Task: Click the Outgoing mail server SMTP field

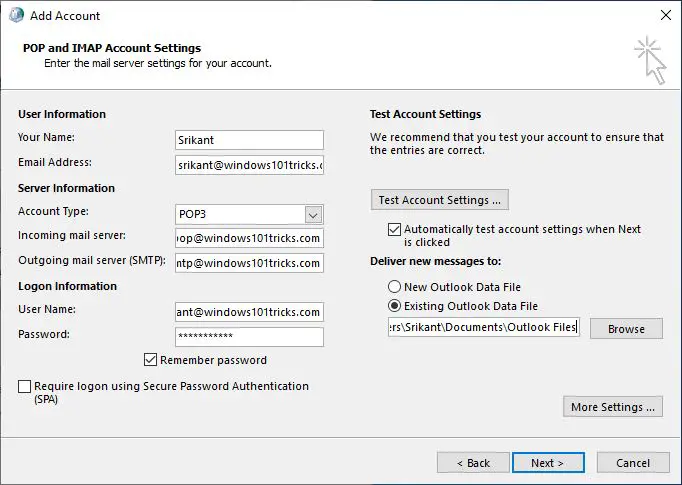Action: [248, 263]
